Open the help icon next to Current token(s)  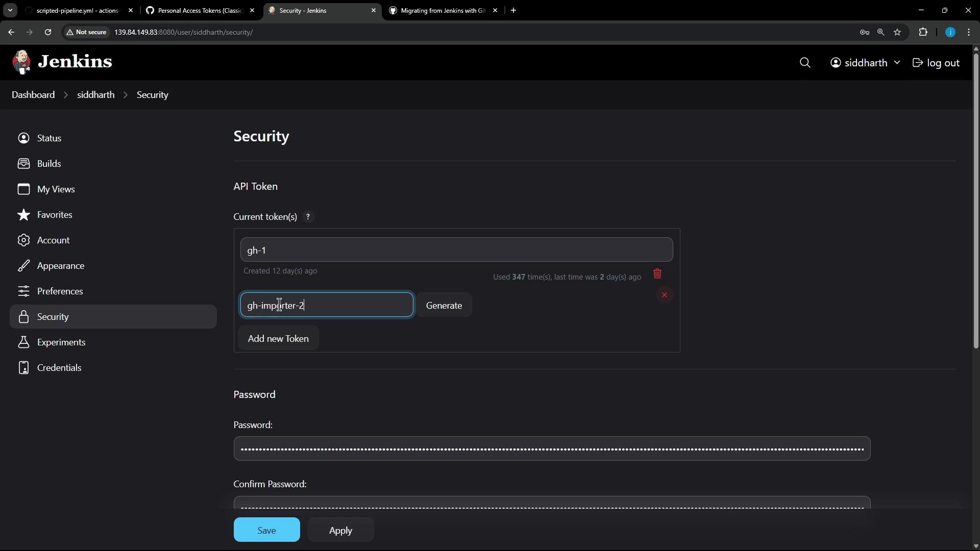click(308, 217)
